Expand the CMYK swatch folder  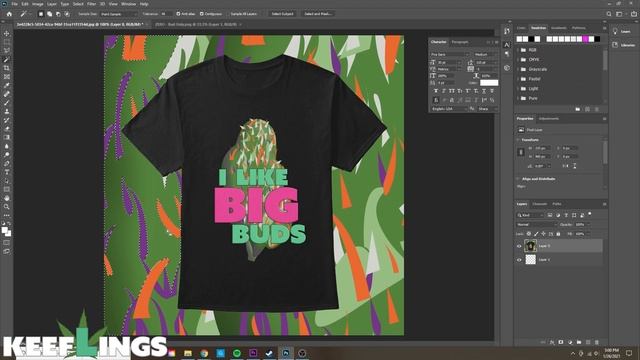click(x=518, y=60)
